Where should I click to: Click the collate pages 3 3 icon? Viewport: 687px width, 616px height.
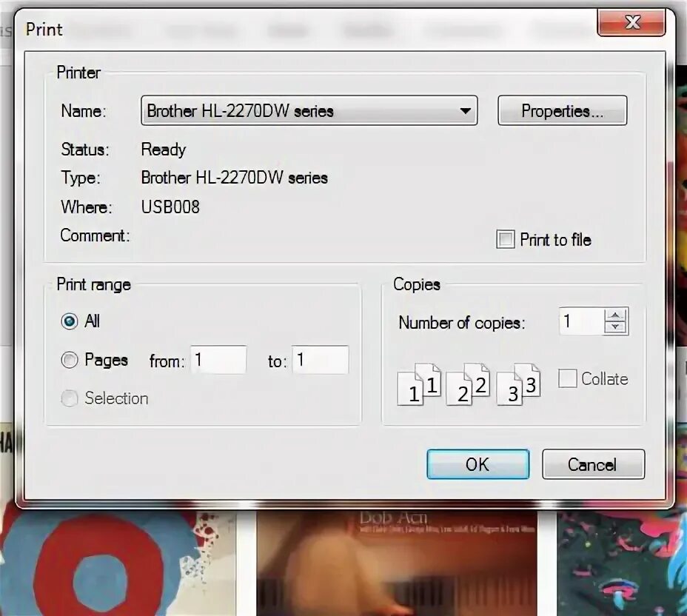(x=518, y=384)
